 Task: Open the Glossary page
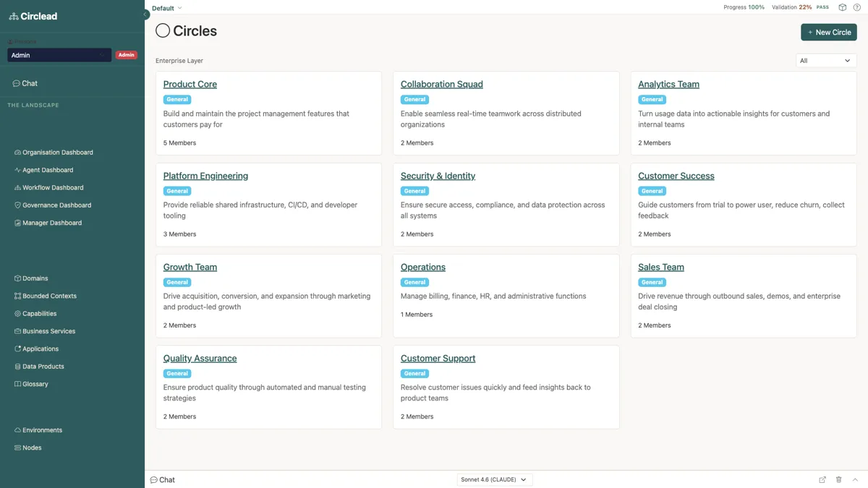[x=31, y=384]
